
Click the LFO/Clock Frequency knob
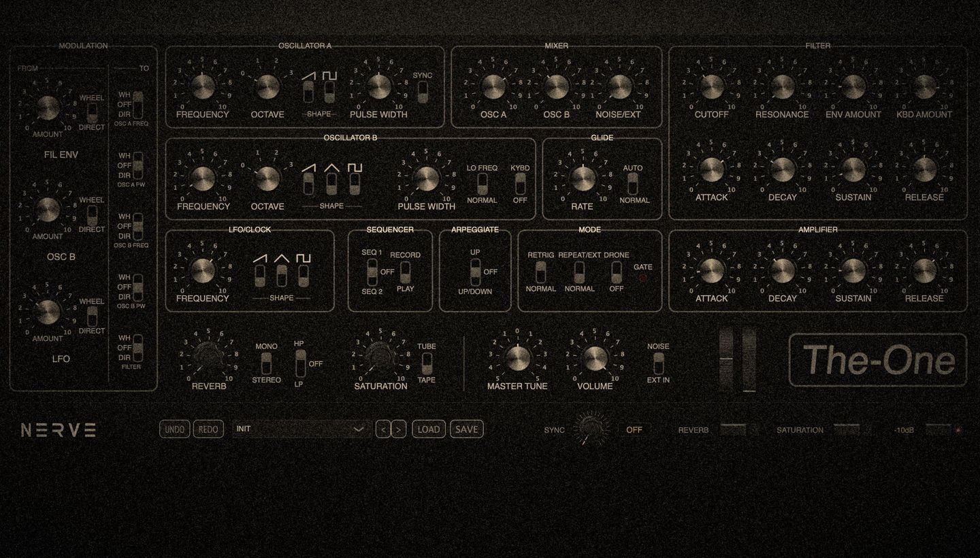203,270
